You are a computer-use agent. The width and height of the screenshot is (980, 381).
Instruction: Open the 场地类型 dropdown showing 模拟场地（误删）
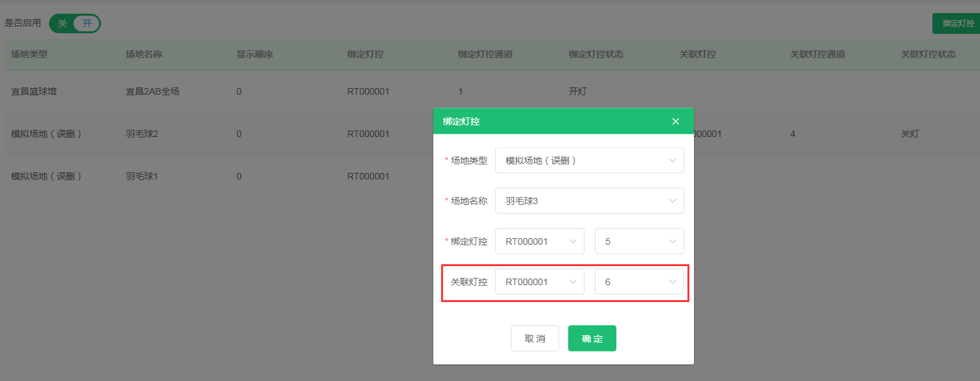[590, 160]
